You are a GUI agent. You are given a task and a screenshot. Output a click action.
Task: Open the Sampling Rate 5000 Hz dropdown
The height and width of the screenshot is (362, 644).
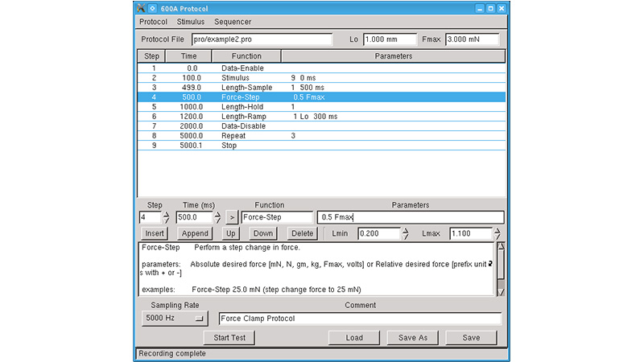tap(175, 318)
